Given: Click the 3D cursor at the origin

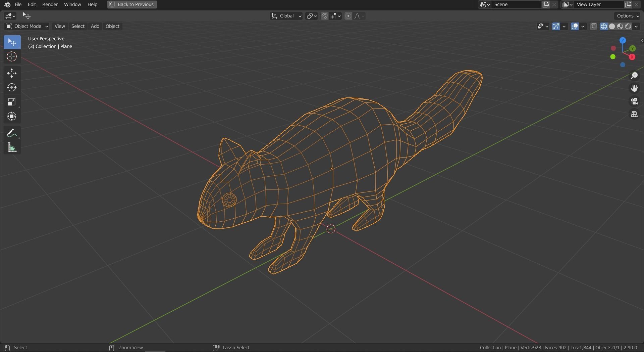Looking at the screenshot, I should [x=331, y=229].
